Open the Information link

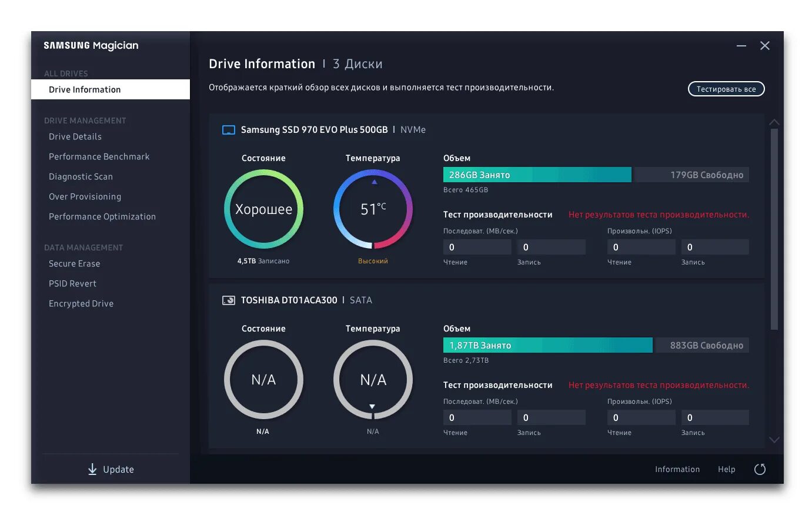[677, 469]
